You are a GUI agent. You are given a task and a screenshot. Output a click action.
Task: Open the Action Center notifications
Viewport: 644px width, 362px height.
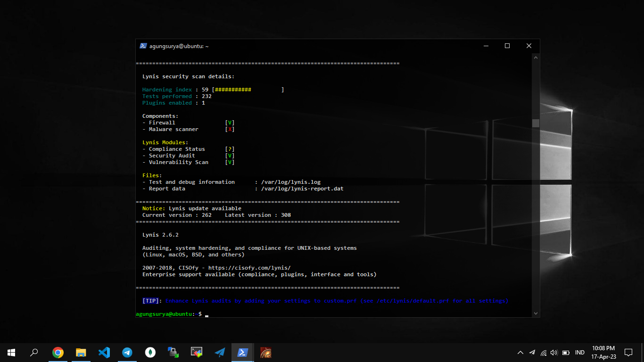[628, 352]
